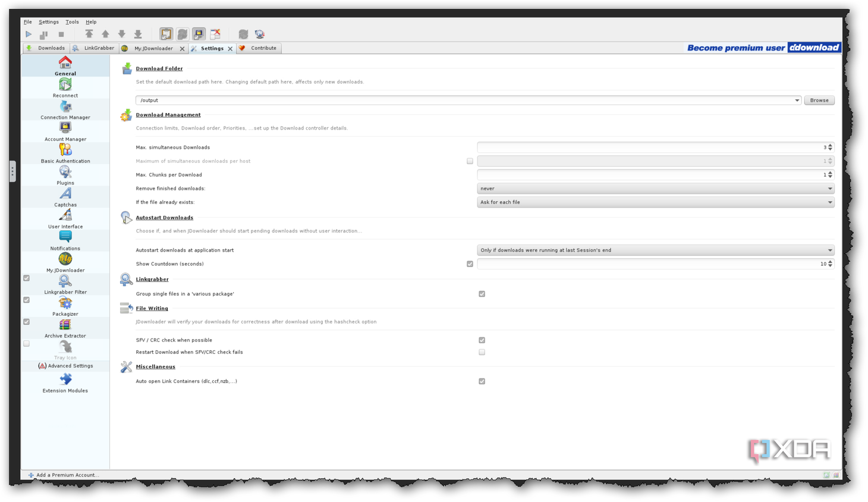Screen dimensions: 868x502
Task: Open Notifications settings page
Action: coord(65,241)
